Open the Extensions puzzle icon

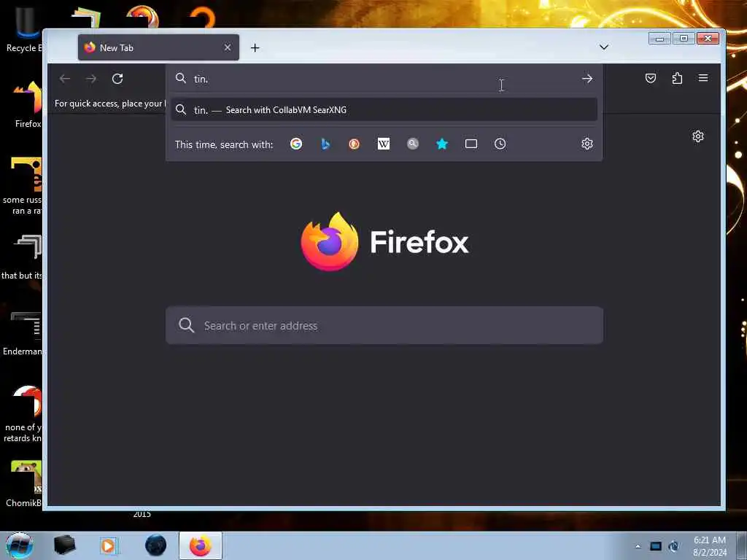(x=677, y=79)
